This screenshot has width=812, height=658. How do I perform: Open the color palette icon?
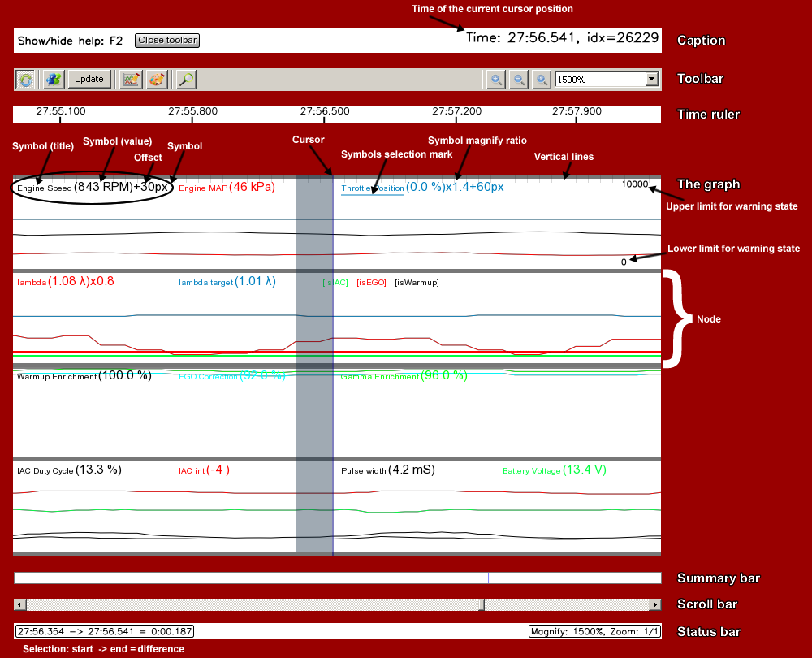coord(158,79)
